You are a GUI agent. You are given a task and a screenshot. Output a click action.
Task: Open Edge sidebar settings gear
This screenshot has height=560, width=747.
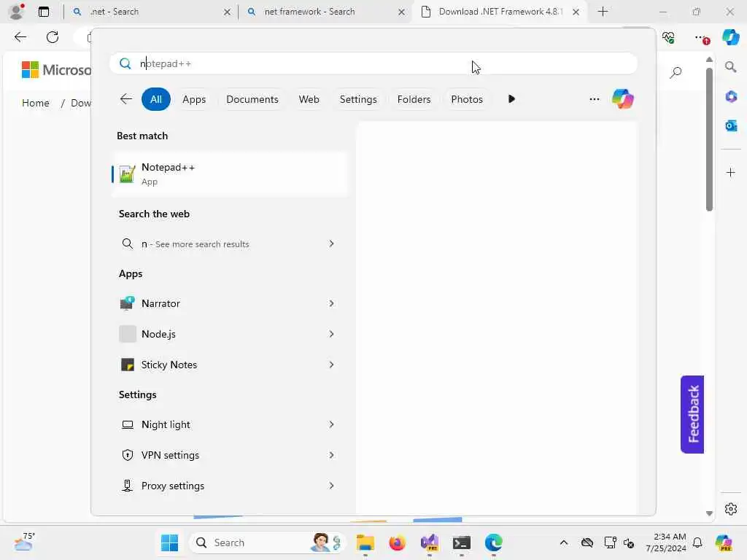tap(731, 509)
